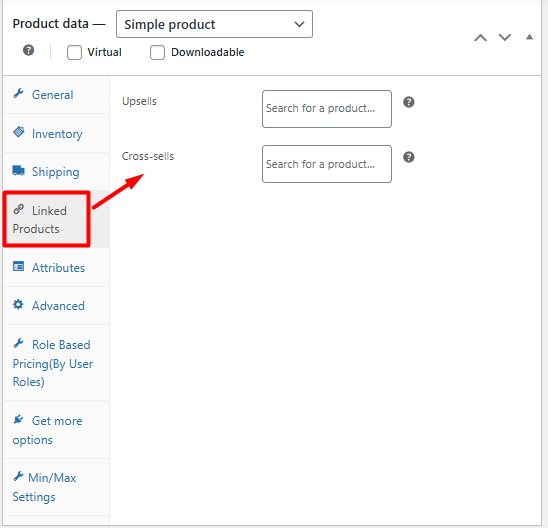This screenshot has width=548, height=528.
Task: Click the wrench icon next to General
Action: [19, 94]
